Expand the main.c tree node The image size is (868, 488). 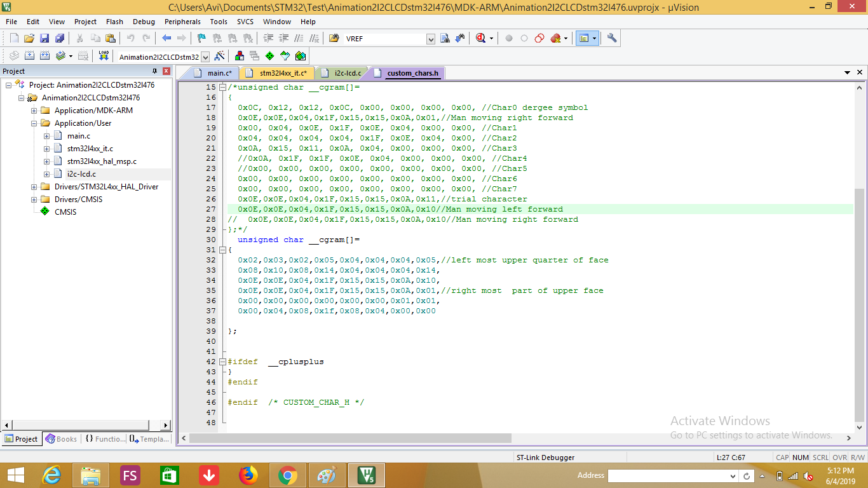(47, 136)
